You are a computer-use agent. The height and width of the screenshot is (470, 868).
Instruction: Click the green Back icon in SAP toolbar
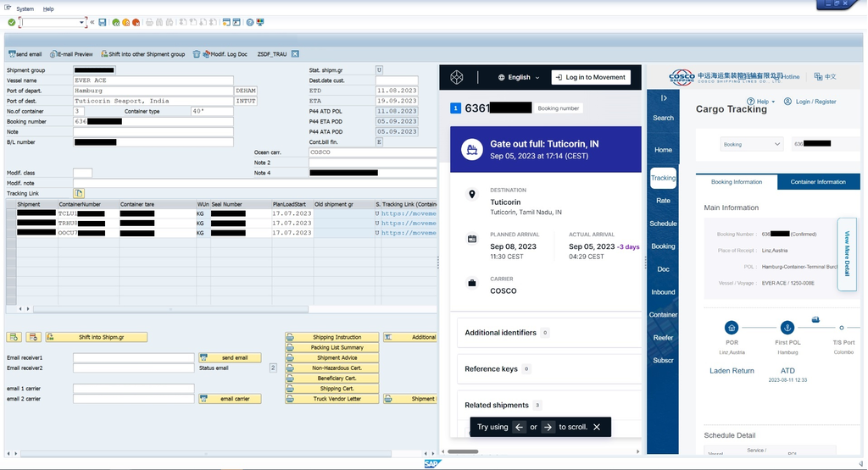[x=115, y=22]
